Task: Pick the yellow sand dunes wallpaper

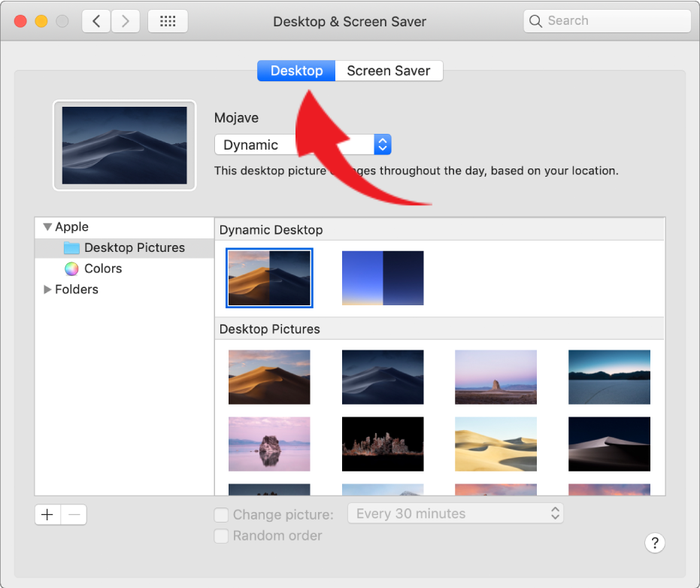Action: tap(495, 444)
